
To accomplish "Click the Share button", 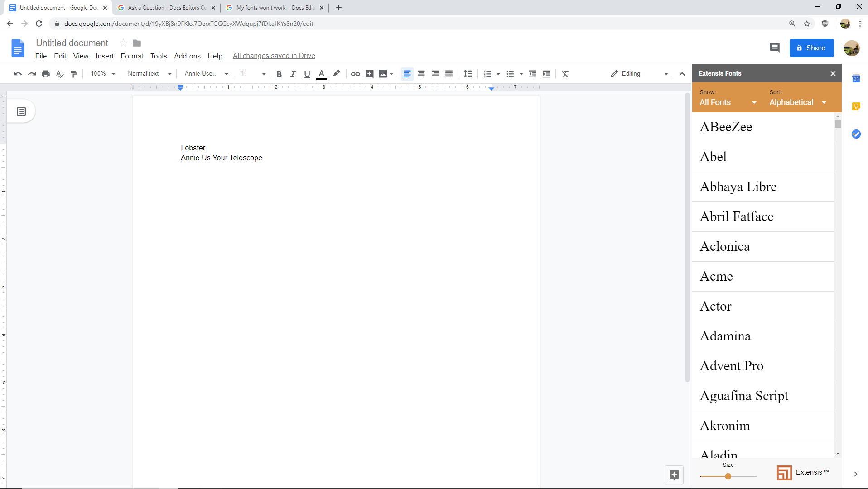I will pos(811,48).
